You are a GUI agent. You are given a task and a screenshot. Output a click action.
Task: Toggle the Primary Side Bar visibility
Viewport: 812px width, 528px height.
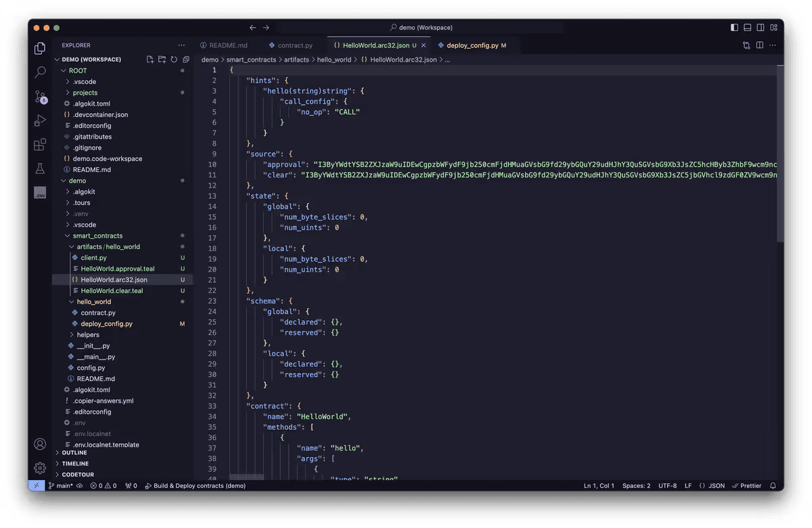(734, 27)
